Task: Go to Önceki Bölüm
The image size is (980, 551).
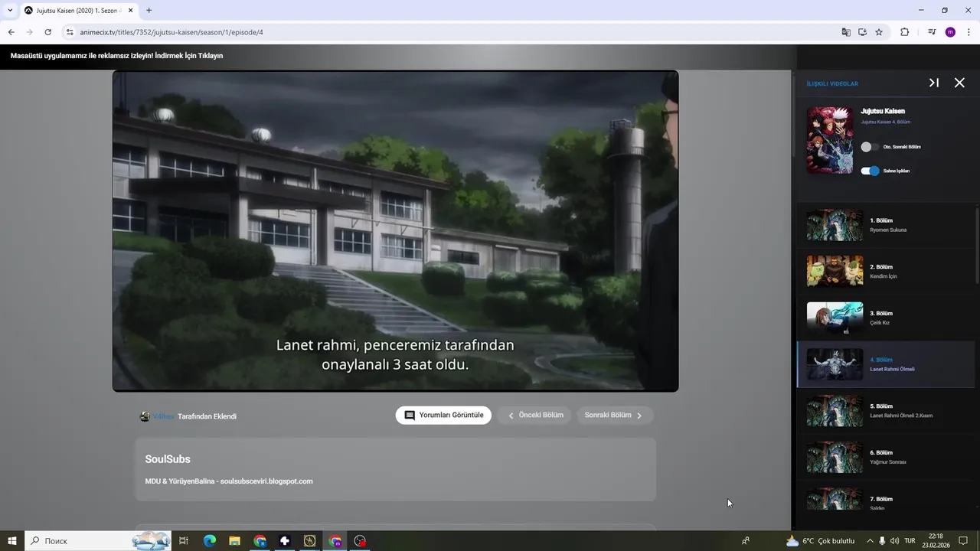Action: (534, 415)
